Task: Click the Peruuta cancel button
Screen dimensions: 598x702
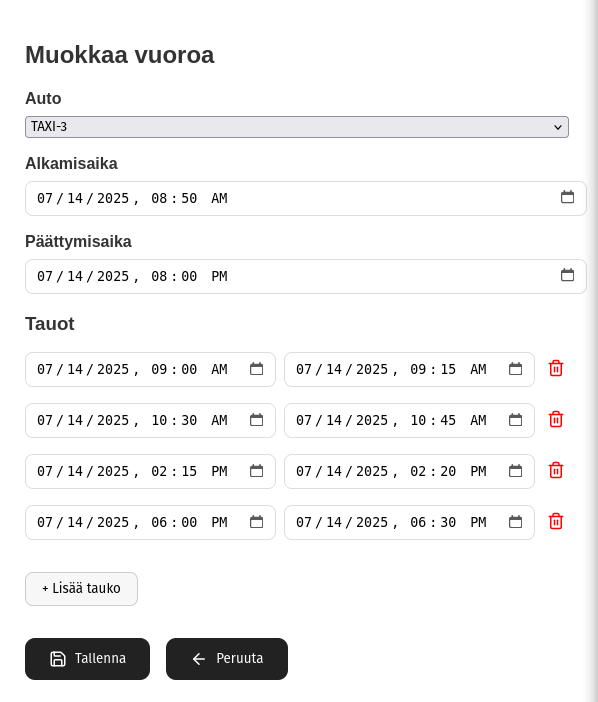Action: (227, 659)
